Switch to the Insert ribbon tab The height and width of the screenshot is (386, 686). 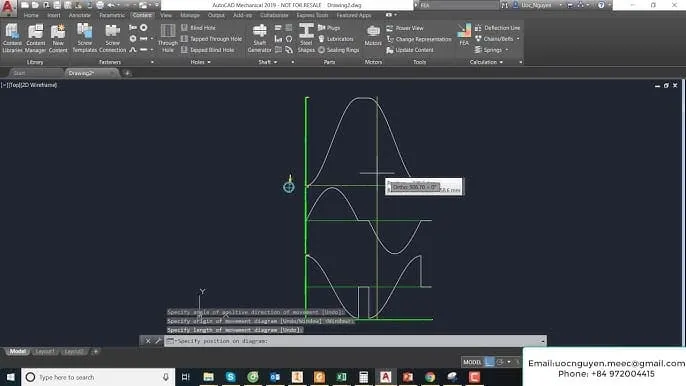54,15
